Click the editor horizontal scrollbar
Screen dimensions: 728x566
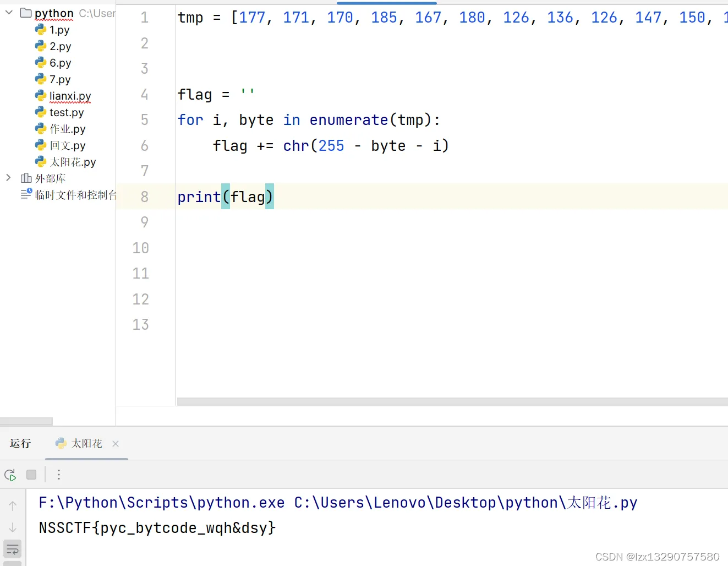(452, 402)
